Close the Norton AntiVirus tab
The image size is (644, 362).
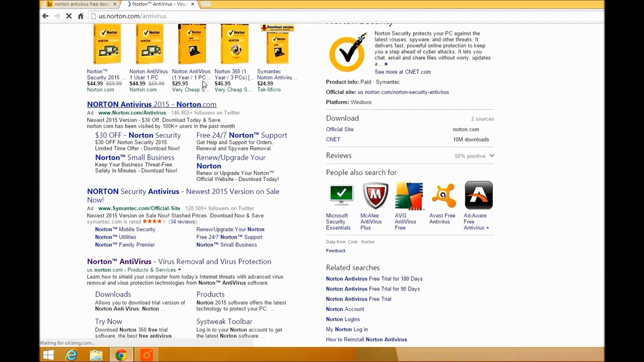pos(193,4)
